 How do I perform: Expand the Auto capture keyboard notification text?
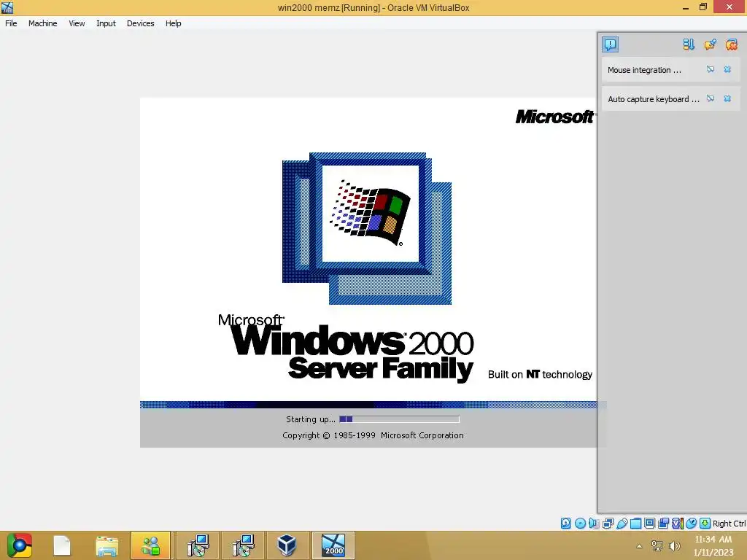point(654,99)
